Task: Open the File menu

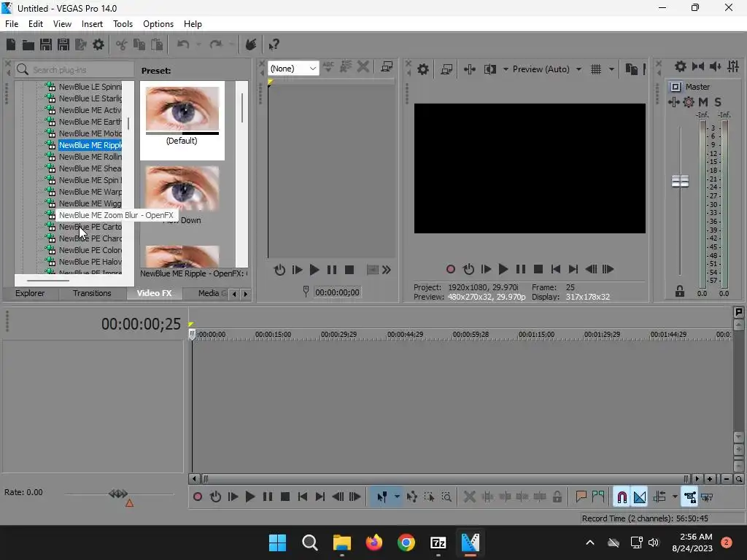Action: click(x=12, y=24)
